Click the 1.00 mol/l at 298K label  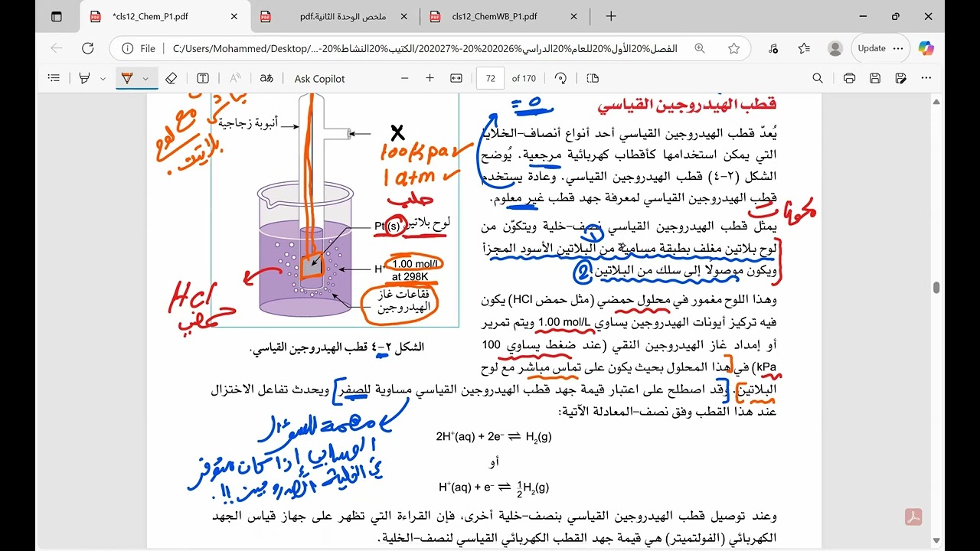point(415,270)
